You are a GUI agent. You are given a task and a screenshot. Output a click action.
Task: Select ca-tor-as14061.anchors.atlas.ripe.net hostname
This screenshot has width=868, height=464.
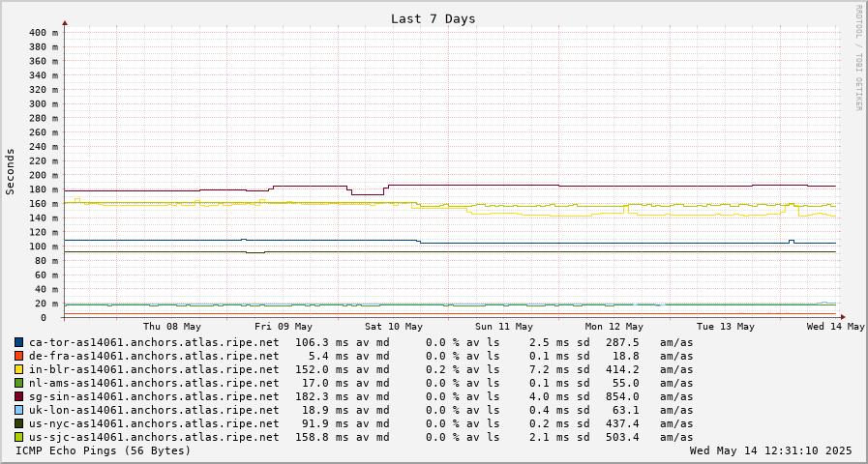pyautogui.click(x=154, y=342)
